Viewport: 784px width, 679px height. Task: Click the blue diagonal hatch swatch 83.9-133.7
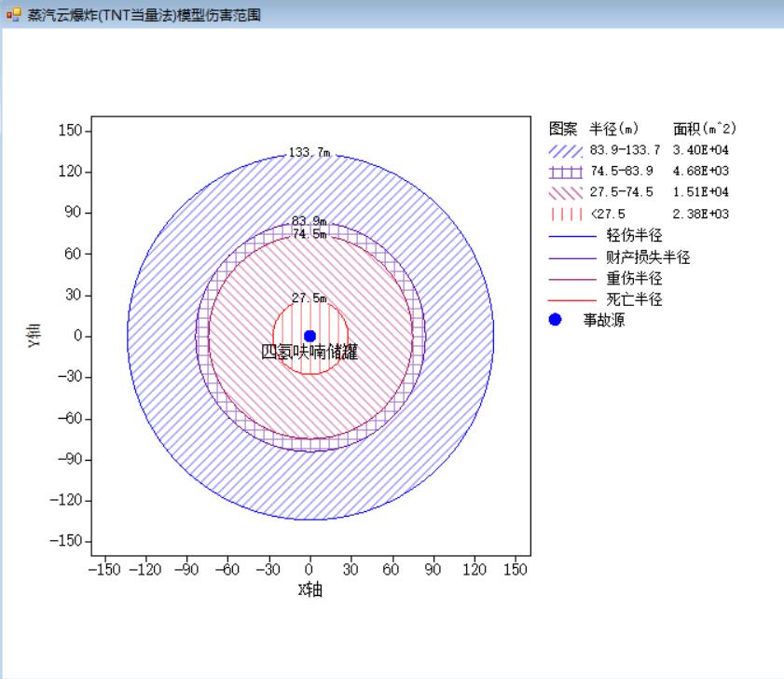(x=566, y=150)
